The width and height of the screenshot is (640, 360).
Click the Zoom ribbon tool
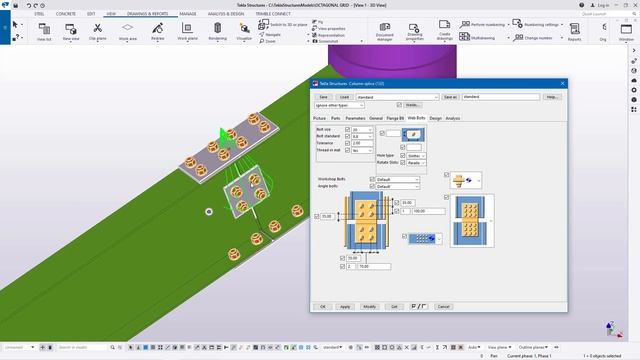[x=267, y=41]
